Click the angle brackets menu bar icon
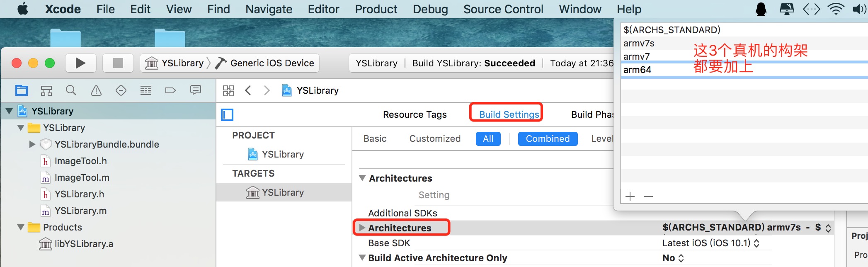 click(812, 9)
